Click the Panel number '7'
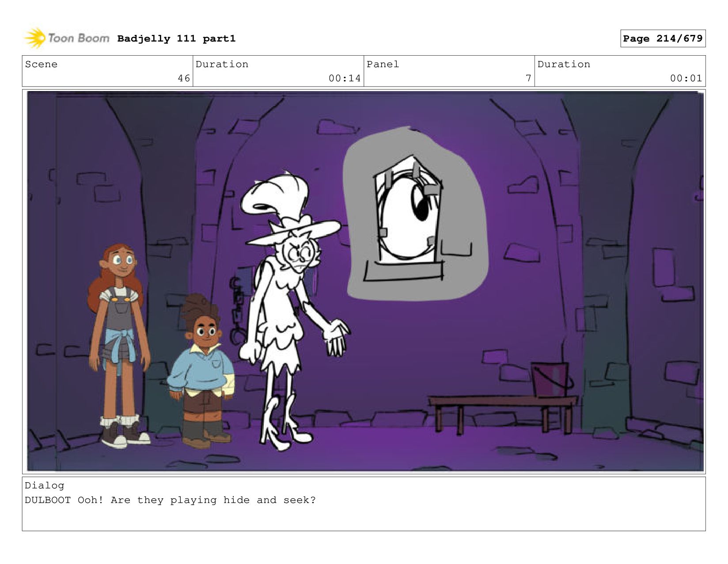This screenshot has width=728, height=564. (528, 78)
